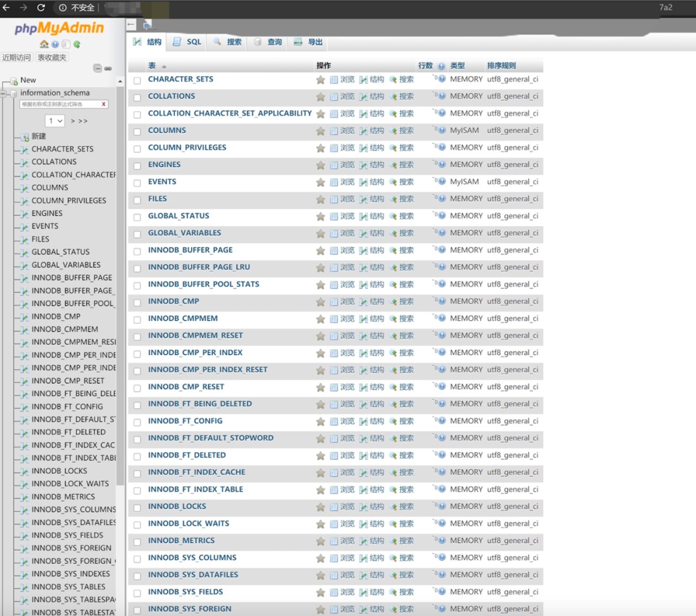Open the INNODB_BUFFER_POOL_STATS table link

[204, 284]
